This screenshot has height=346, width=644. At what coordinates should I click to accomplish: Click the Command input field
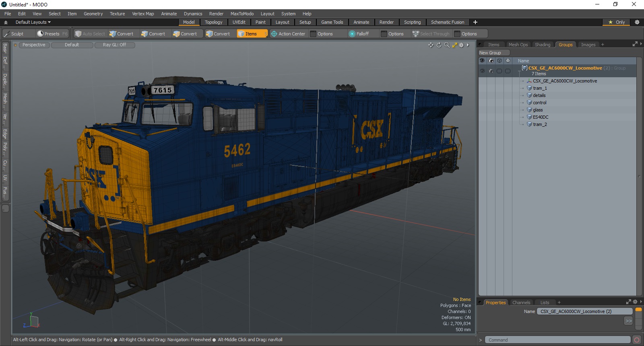point(557,340)
